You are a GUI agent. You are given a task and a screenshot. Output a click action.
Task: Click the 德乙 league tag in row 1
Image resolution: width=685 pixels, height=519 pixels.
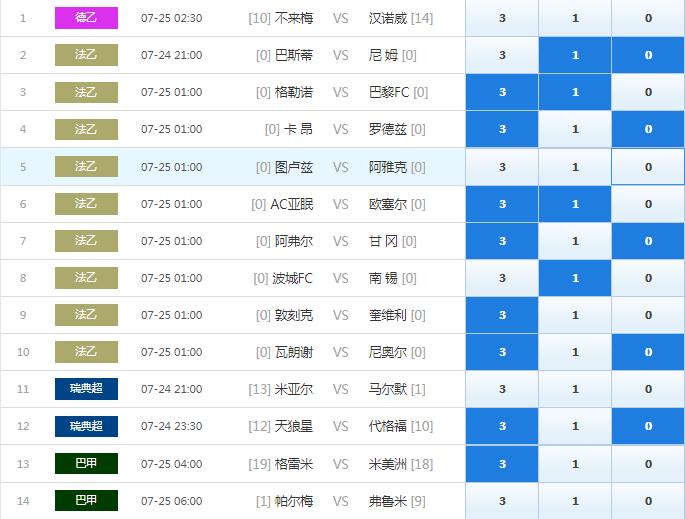click(x=86, y=18)
